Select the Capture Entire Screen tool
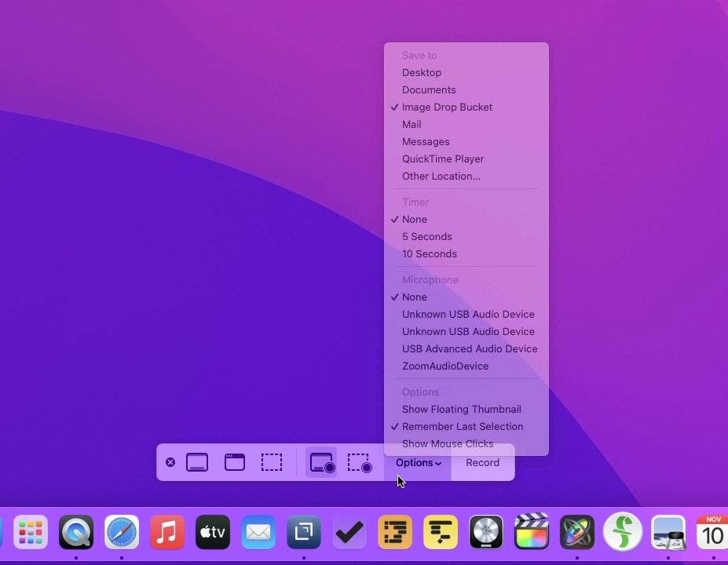Viewport: 728px width, 565px height. pos(197,462)
